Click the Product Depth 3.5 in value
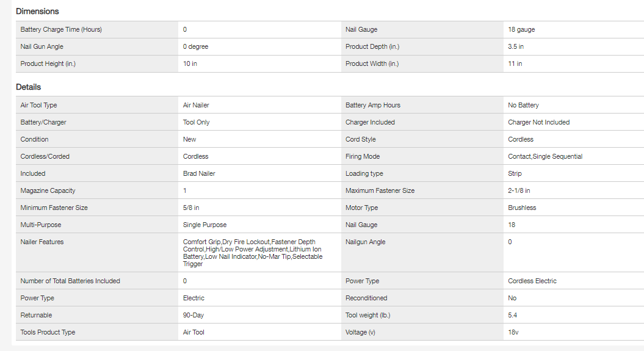This screenshot has width=644, height=351. pyautogui.click(x=515, y=46)
